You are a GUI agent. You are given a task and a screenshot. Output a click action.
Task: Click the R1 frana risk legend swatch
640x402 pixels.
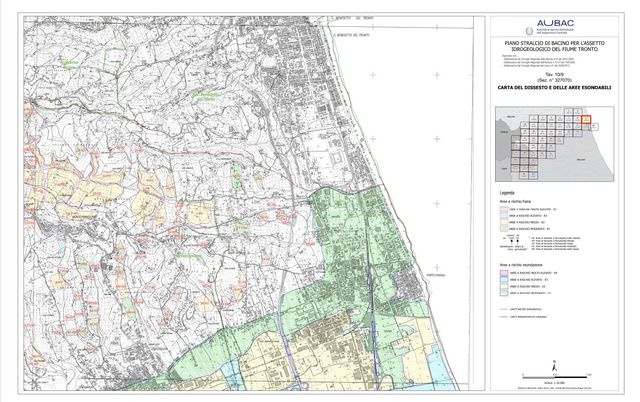[x=504, y=229]
